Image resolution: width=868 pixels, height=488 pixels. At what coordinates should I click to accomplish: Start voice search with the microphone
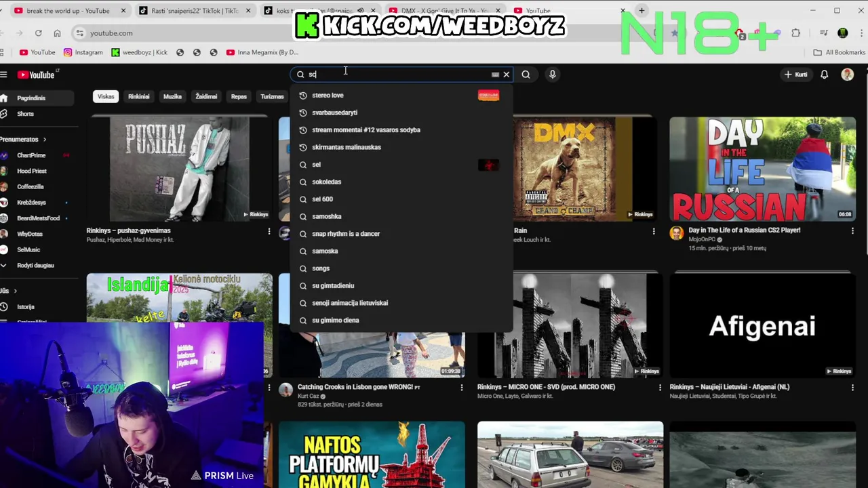553,75
